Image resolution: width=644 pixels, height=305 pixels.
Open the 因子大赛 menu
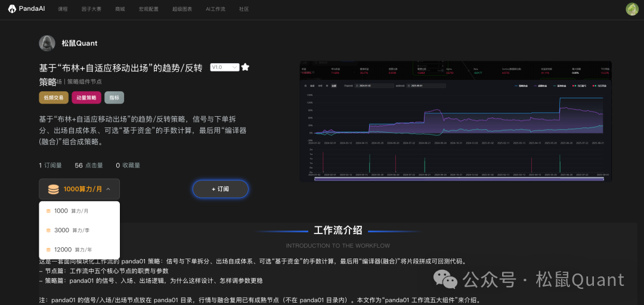pos(91,9)
